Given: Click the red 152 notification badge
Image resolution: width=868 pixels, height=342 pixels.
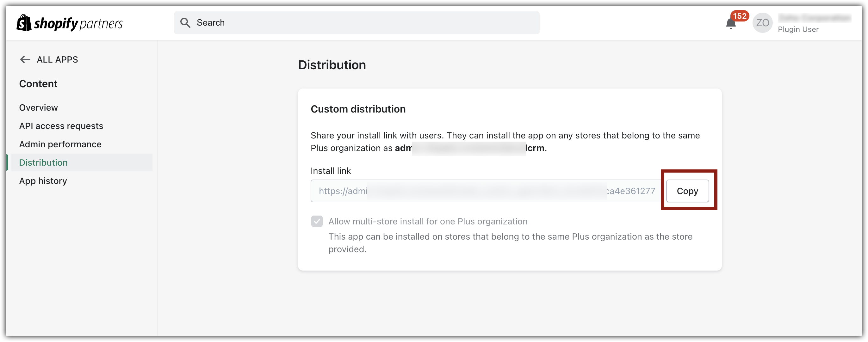Looking at the screenshot, I should pos(739,16).
